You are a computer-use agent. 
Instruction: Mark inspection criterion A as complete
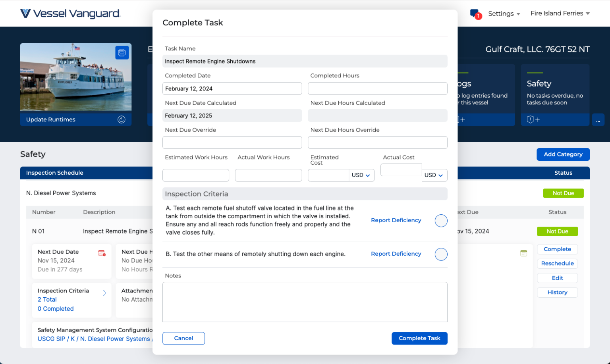click(x=441, y=221)
